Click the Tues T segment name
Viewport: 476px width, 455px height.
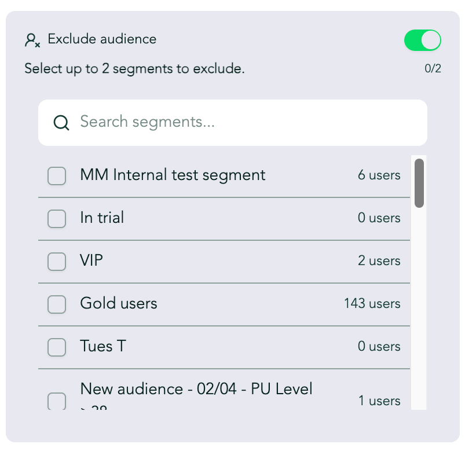coord(103,346)
